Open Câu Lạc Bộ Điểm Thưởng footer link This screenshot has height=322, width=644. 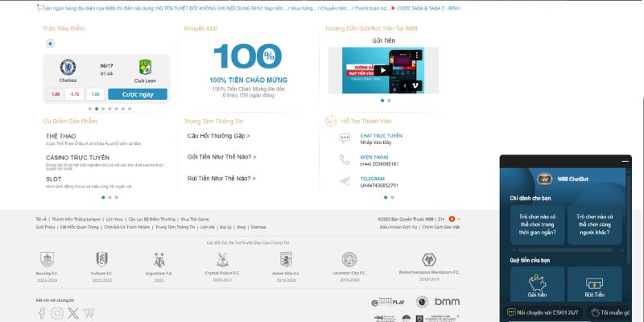(151, 219)
